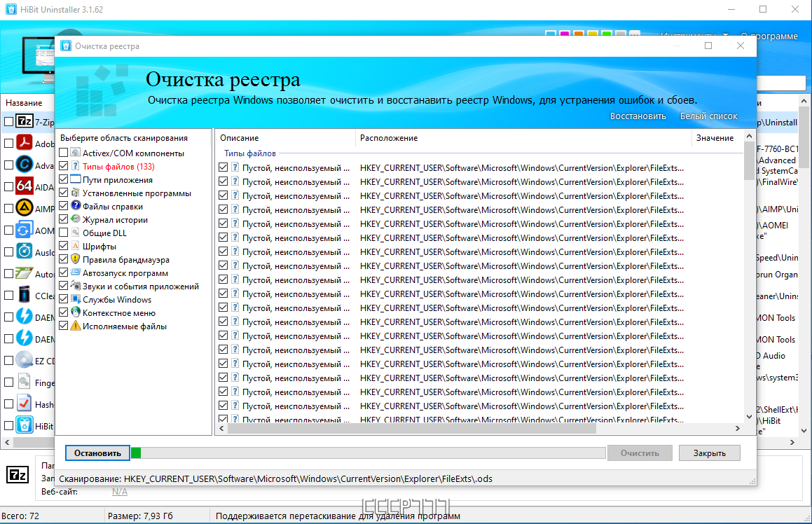Click the results list scroll-left arrow

pyautogui.click(x=221, y=428)
